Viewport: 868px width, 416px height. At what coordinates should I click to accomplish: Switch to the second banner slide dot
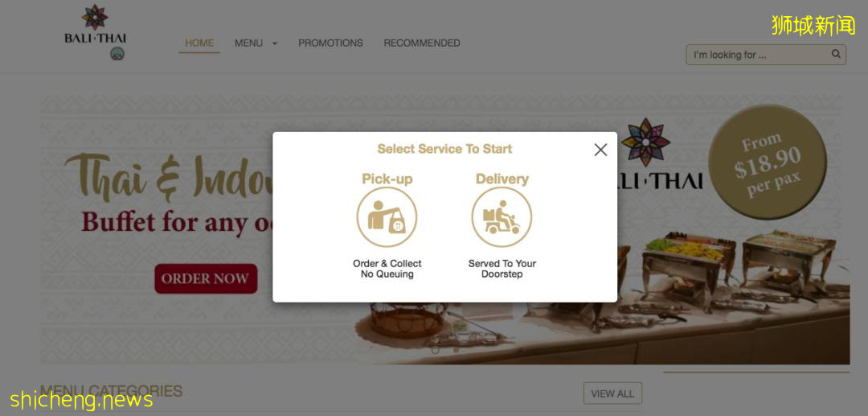pyautogui.click(x=456, y=349)
